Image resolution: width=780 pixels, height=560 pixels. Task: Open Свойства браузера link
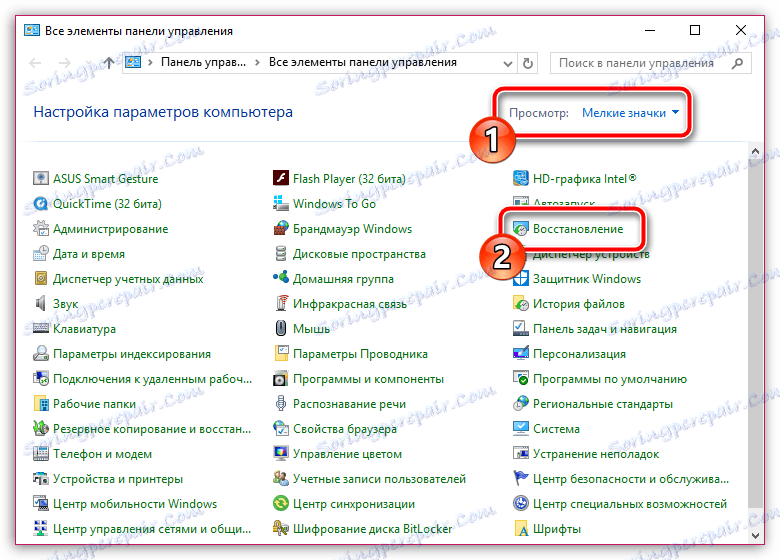[345, 429]
